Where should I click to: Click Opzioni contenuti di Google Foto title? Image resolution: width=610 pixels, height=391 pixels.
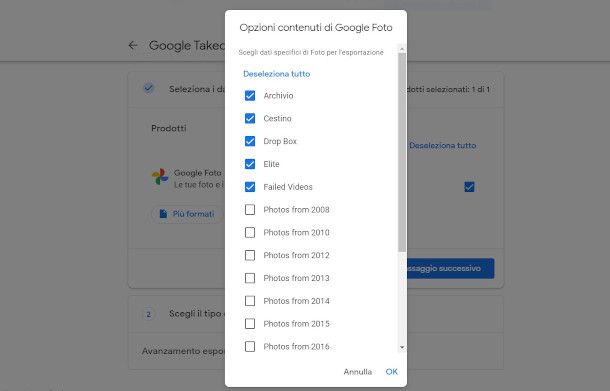316,28
